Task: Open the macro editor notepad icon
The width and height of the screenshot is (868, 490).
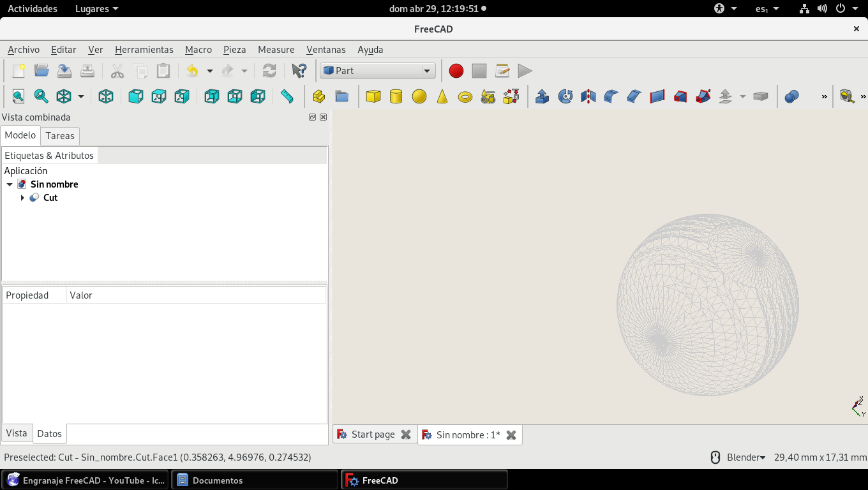Action: [x=502, y=71]
